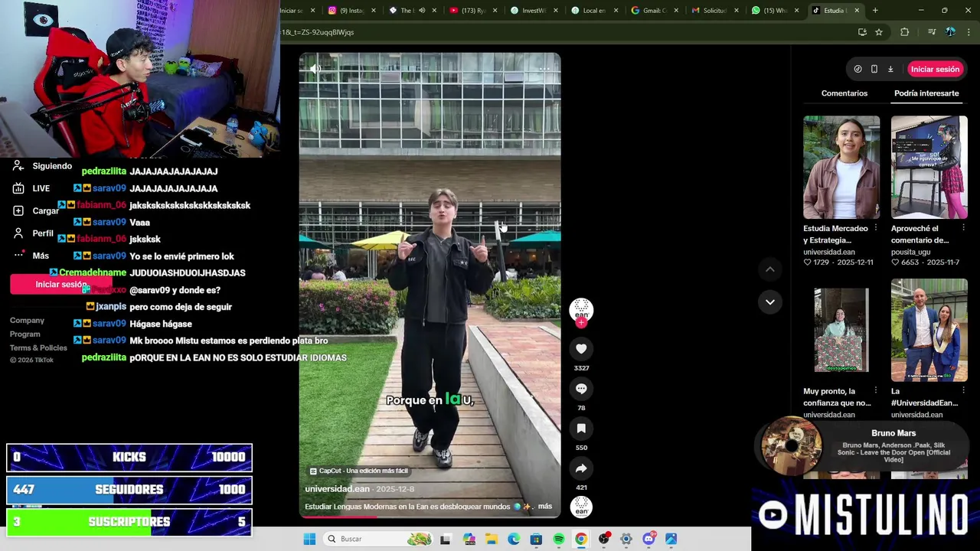980x551 pixels.
Task: Open options for La #UniversidadEan card
Action: coord(964,390)
